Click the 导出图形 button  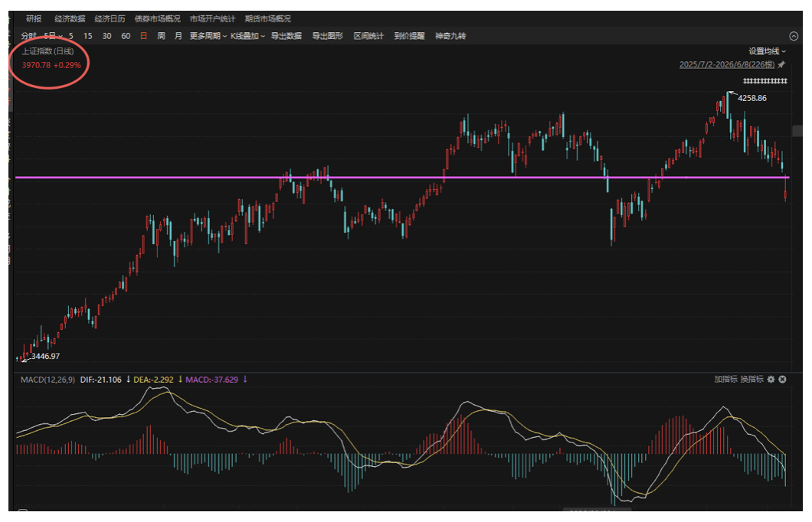(x=327, y=36)
